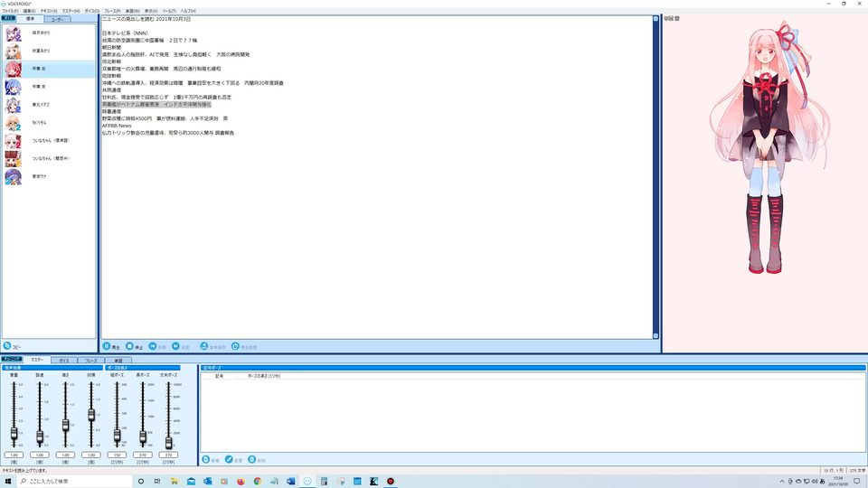This screenshot has width=868, height=488.
Task: Open the 単語(W) menu
Action: (133, 11)
